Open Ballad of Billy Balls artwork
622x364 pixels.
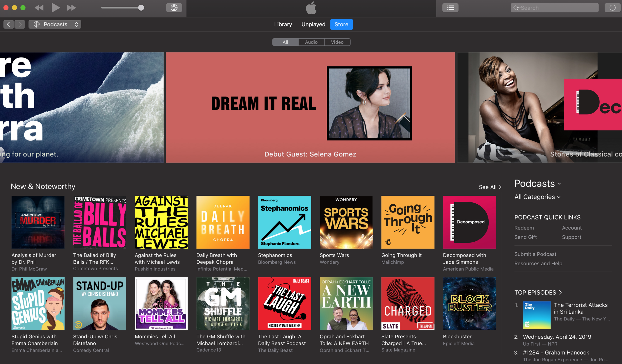100,222
